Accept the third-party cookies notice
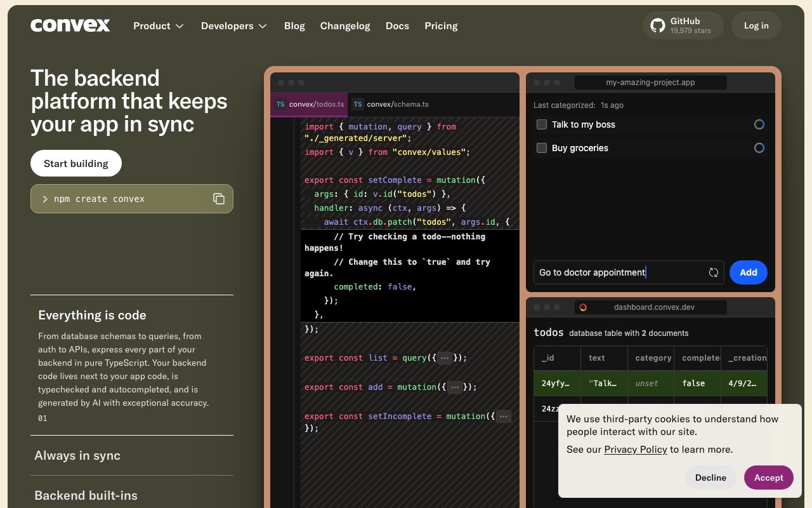812x508 pixels. click(768, 478)
